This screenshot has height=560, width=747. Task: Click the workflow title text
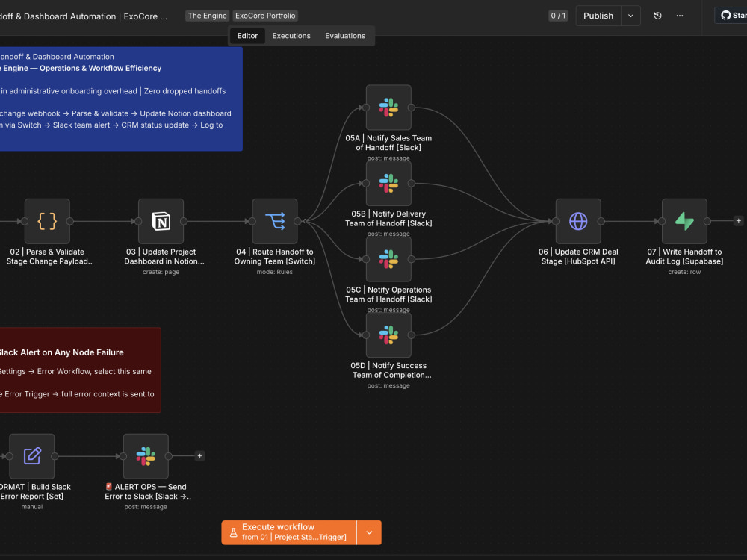[x=84, y=16]
